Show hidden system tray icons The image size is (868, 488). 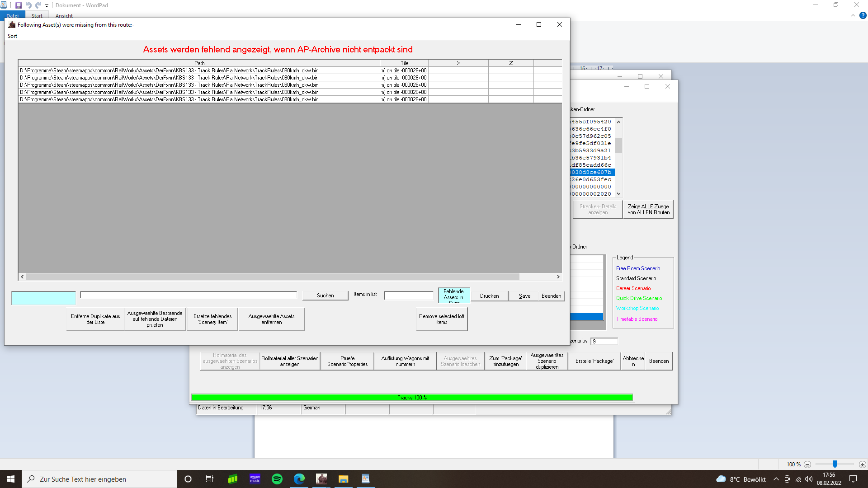click(776, 479)
